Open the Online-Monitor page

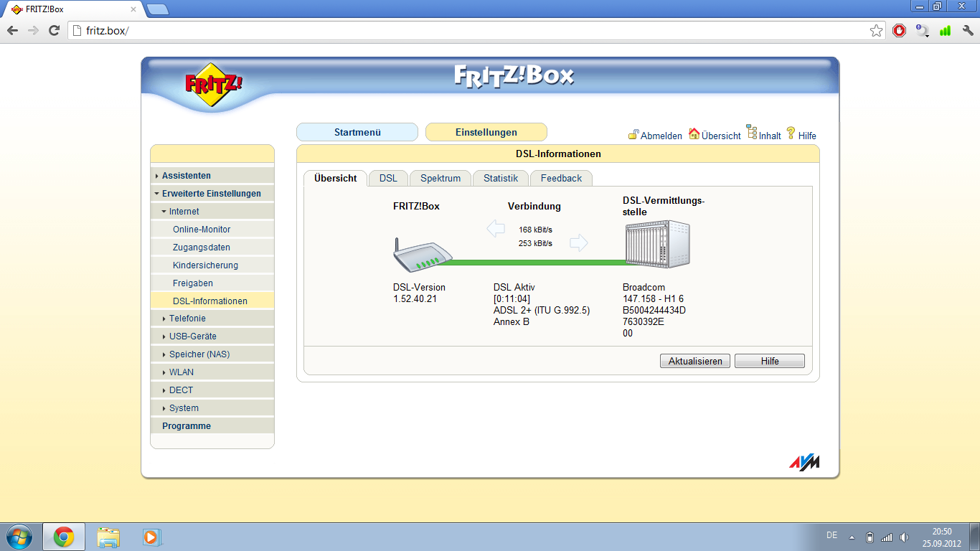click(202, 230)
